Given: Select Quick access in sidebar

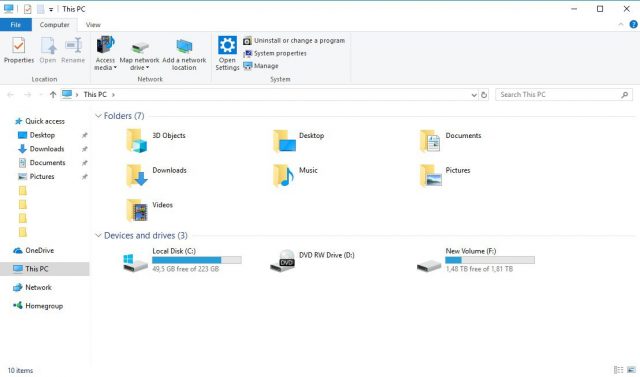Looking at the screenshot, I should [x=40, y=121].
